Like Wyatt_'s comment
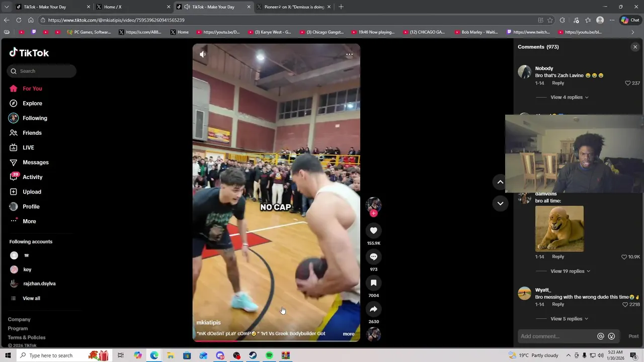644x362 pixels. click(625, 304)
